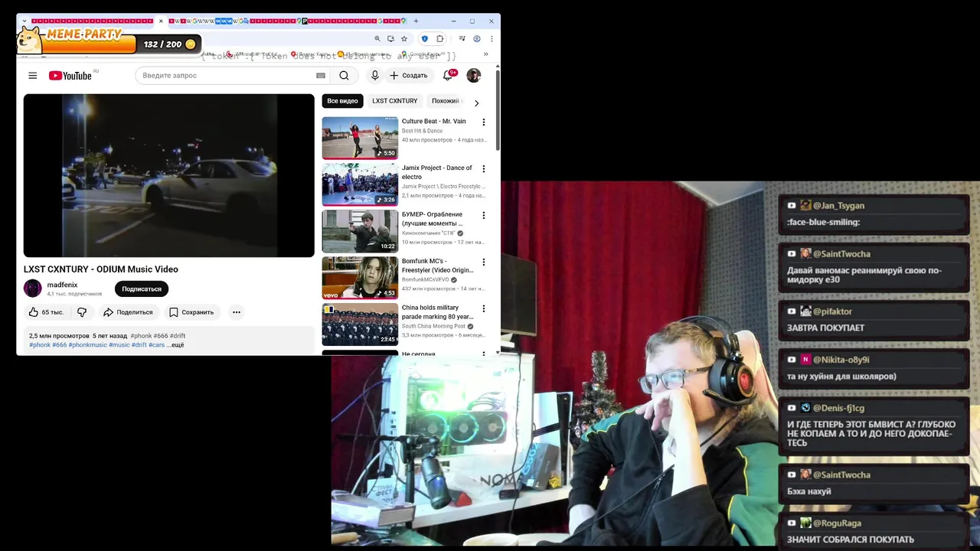Open the YouTube account avatar menu
This screenshot has width=980, height=551.
[x=474, y=75]
